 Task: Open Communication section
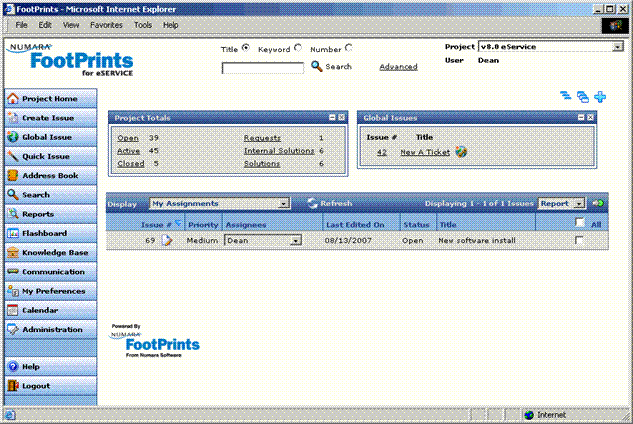coord(50,272)
